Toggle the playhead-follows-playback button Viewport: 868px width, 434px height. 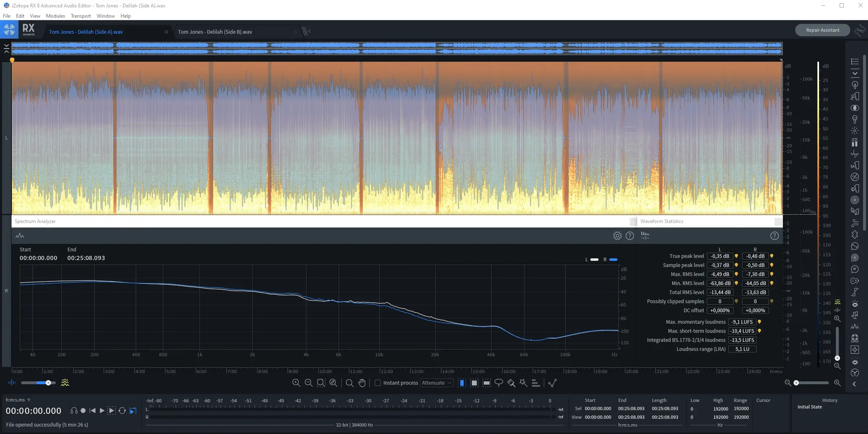(x=132, y=411)
